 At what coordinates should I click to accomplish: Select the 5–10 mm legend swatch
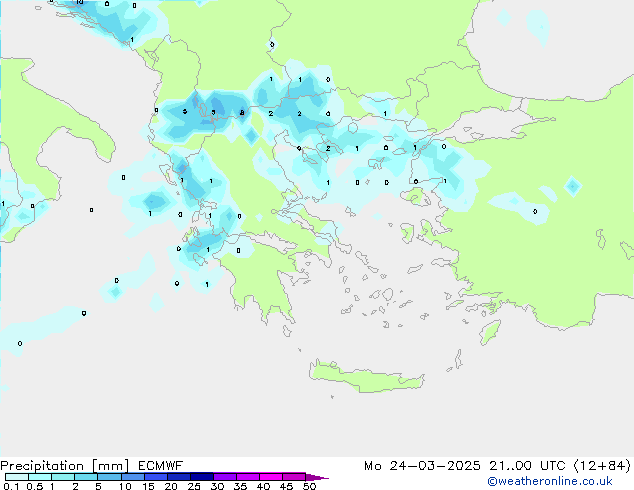click(x=109, y=477)
